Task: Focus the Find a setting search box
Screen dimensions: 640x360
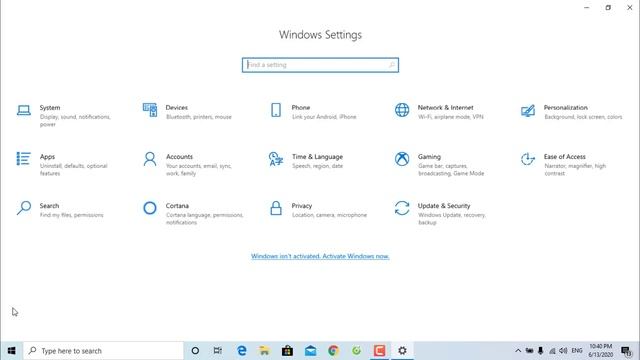Action: pyautogui.click(x=320, y=65)
